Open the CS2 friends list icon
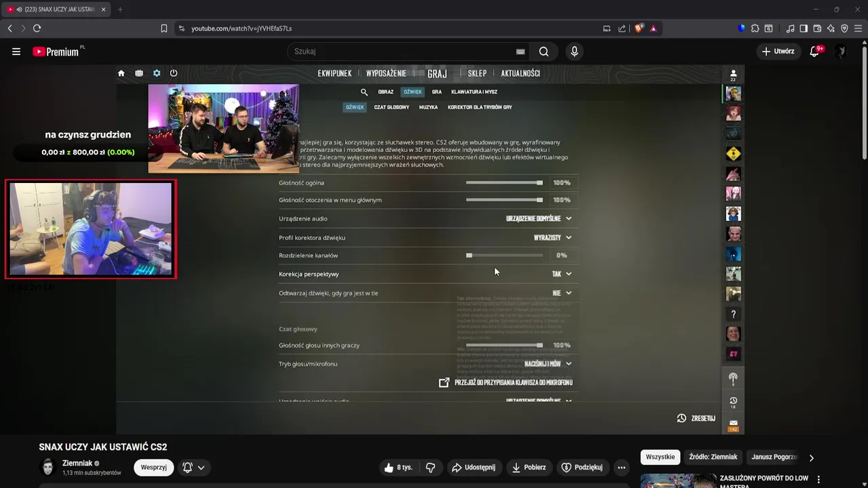 [x=733, y=75]
